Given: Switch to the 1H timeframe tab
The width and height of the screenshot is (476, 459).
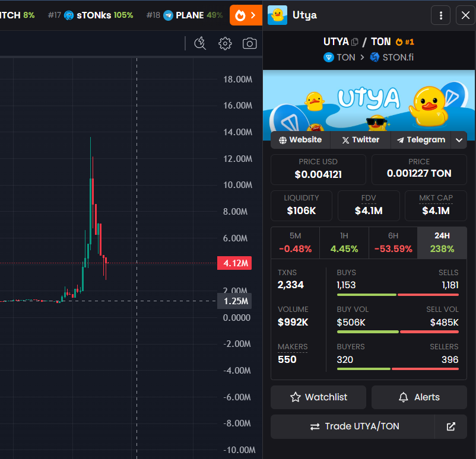Looking at the screenshot, I should tap(344, 243).
